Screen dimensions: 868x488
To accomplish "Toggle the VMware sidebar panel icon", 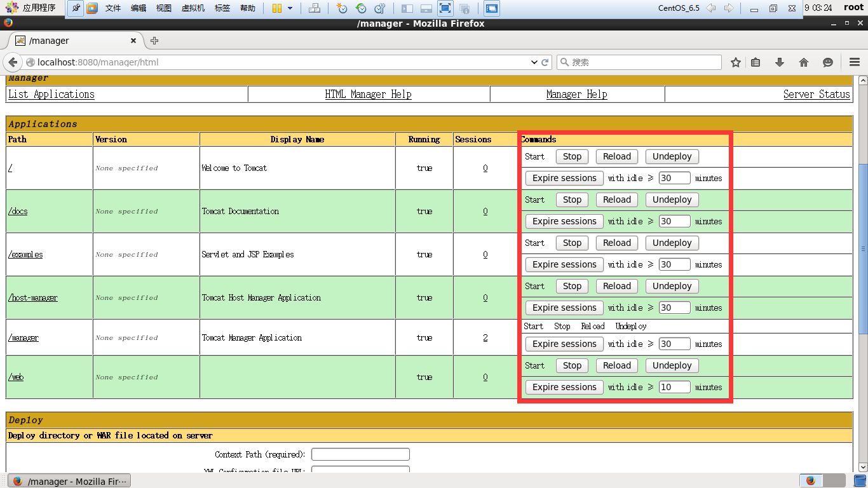I will pyautogui.click(x=407, y=8).
